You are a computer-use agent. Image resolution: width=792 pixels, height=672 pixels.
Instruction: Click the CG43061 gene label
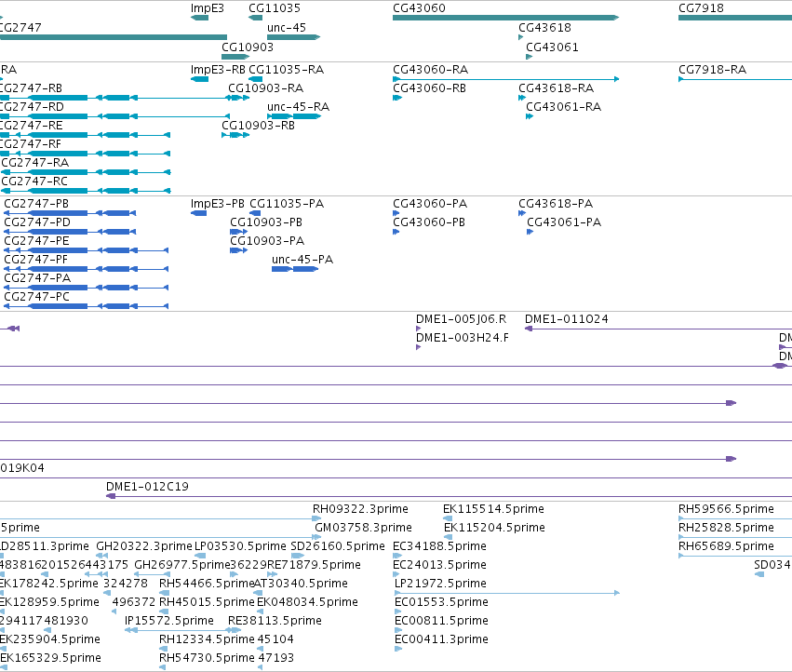point(552,47)
